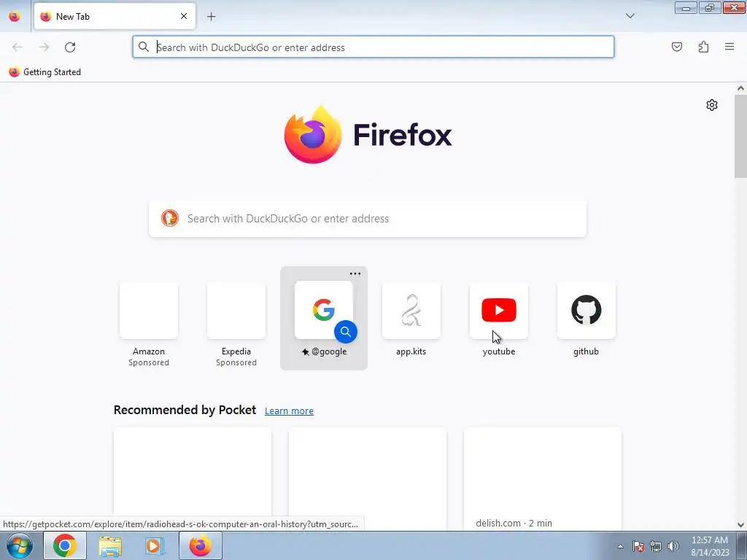The image size is (747, 560).
Task: Open Windows Media Player from taskbar
Action: pos(155,545)
